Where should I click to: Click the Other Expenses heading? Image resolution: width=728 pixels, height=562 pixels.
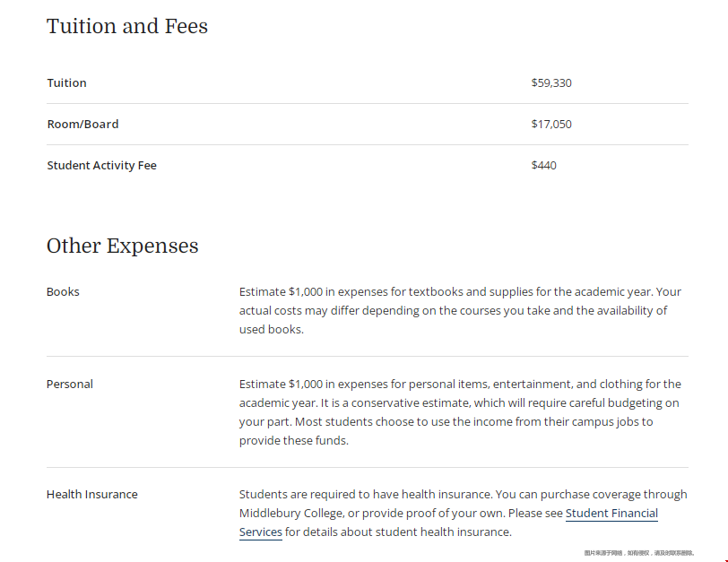(123, 246)
